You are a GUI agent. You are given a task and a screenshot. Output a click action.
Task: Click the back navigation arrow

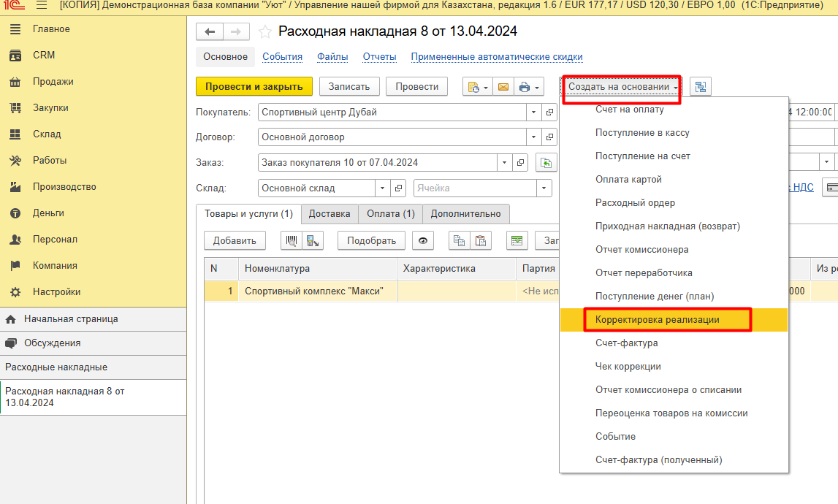coord(210,31)
